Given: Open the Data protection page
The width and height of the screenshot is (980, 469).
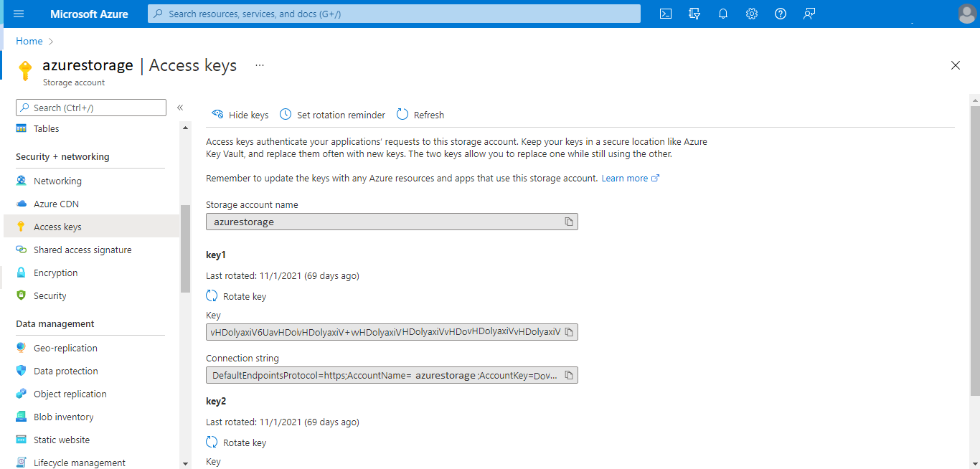Looking at the screenshot, I should [x=65, y=371].
